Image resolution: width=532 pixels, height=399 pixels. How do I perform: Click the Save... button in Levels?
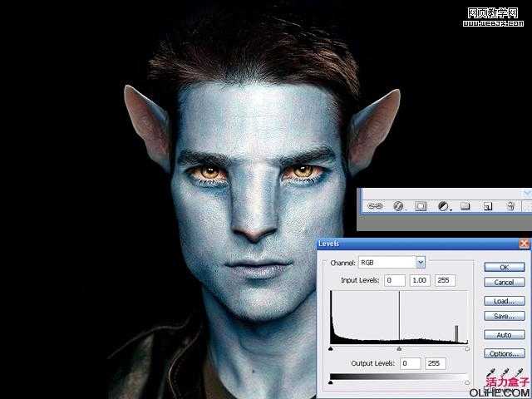point(505,316)
